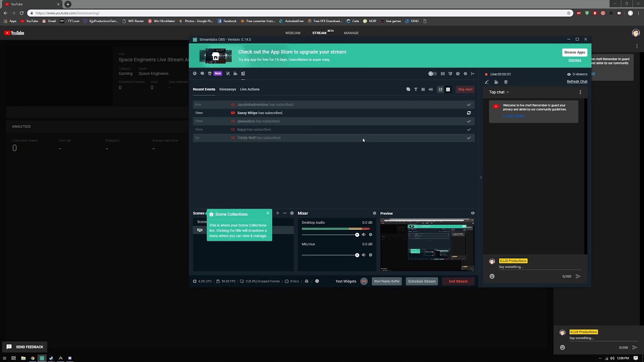
Task: Open the App Store icon marked New
Action: [210, 73]
